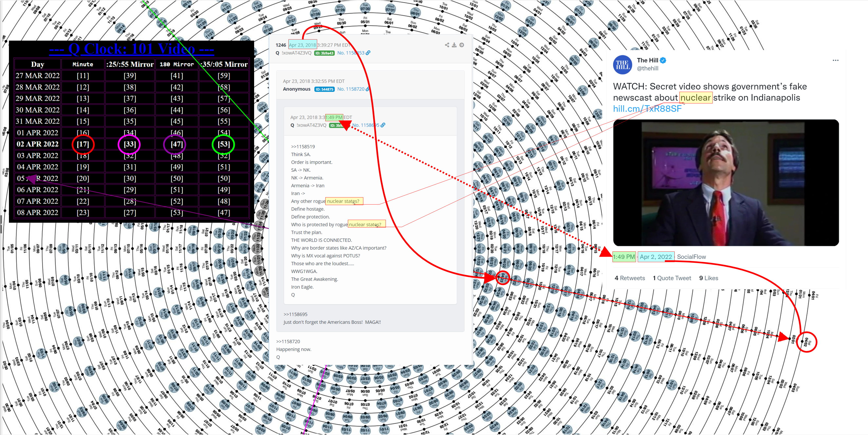Viewport: 868px width, 435px height.
Task: Click the green ID: 3b9a43 badge
Action: (x=324, y=53)
